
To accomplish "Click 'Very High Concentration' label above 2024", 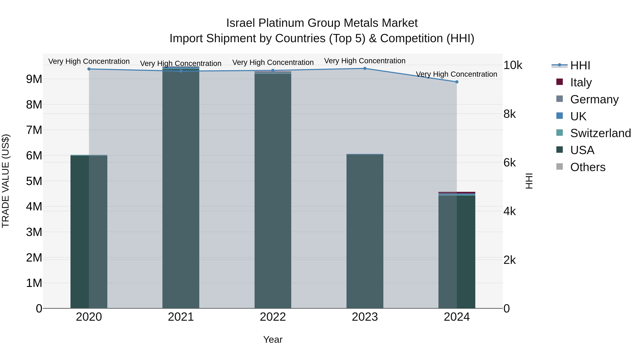I will (457, 74).
